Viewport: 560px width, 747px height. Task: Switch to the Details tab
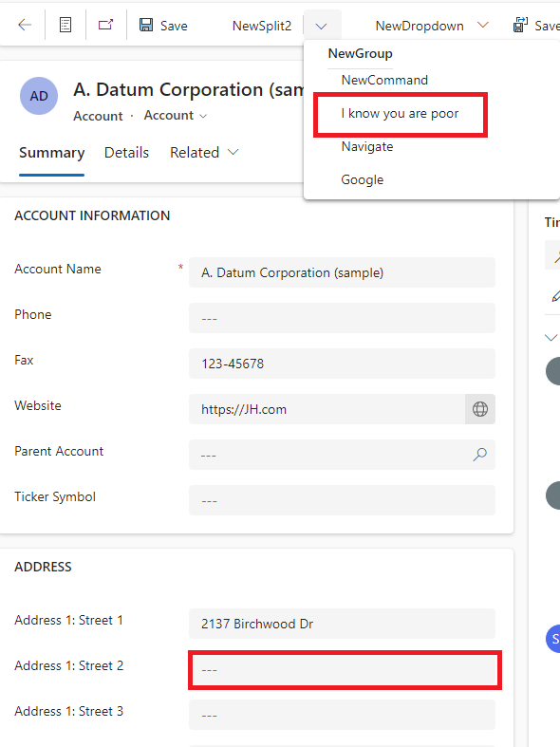click(126, 153)
